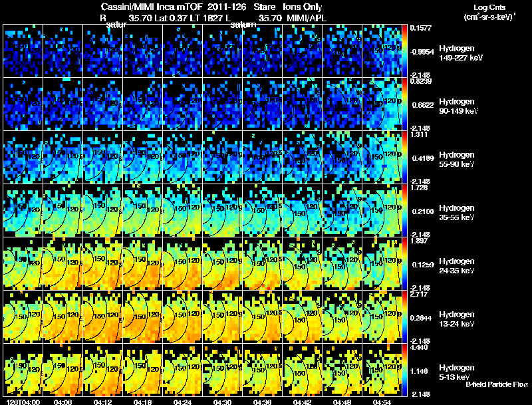Click the '04:30' time axis label

223,402
